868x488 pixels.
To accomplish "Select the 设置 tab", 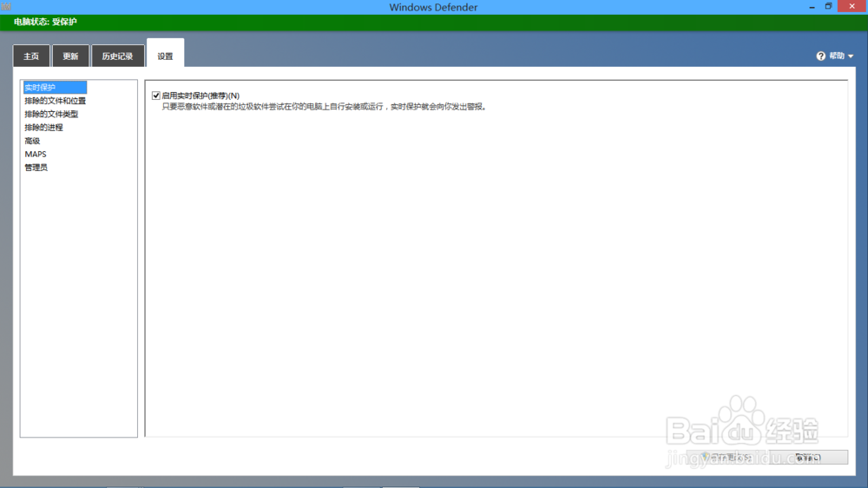I will click(x=165, y=53).
